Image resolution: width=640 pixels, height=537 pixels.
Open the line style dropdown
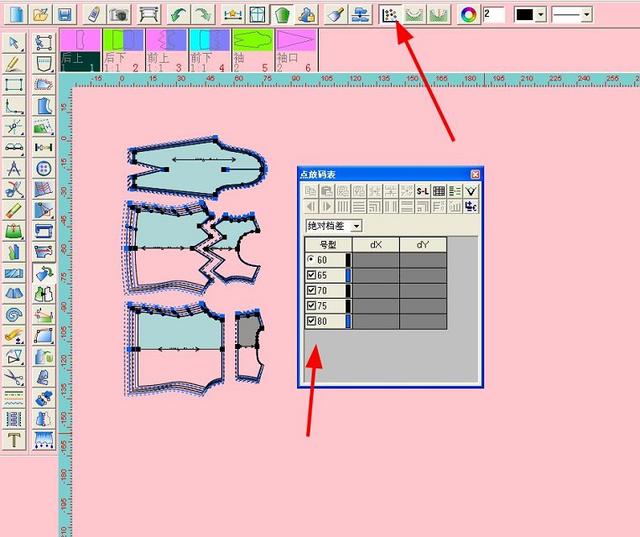tap(587, 15)
